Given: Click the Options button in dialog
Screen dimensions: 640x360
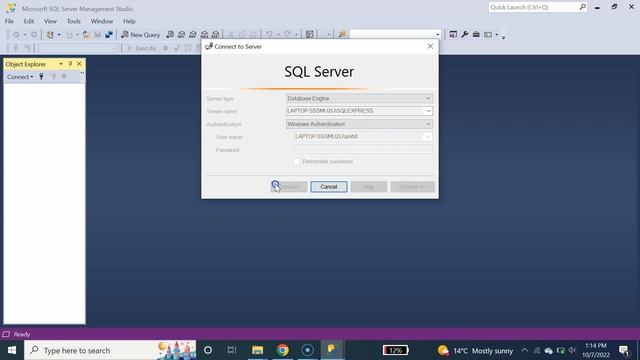Looking at the screenshot, I should pos(412,187).
